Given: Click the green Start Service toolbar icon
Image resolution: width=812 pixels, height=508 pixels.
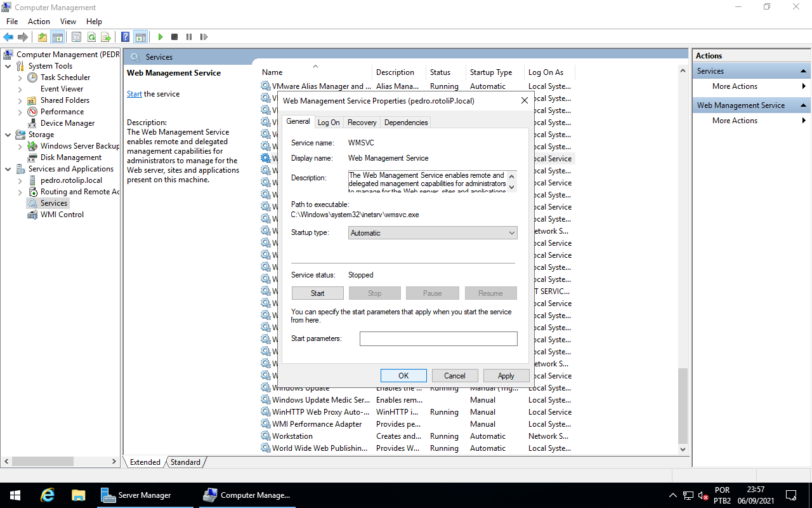Looking at the screenshot, I should [160, 37].
